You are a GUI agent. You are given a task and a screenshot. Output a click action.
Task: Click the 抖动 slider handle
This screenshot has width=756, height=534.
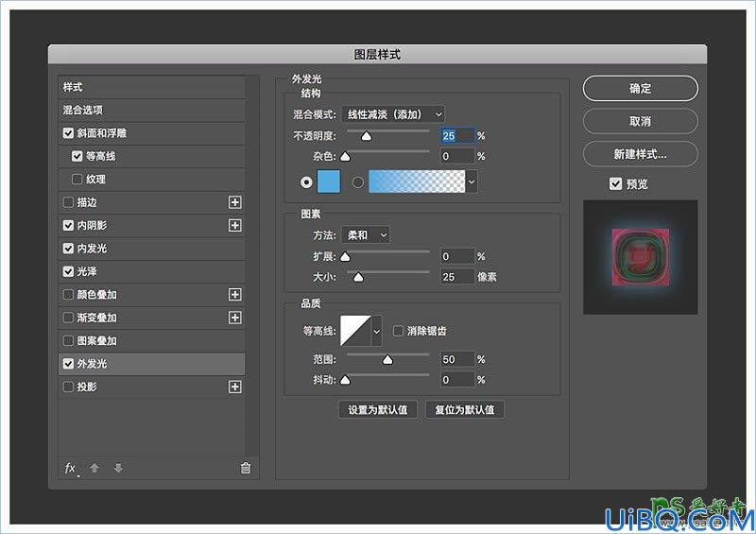click(x=345, y=380)
